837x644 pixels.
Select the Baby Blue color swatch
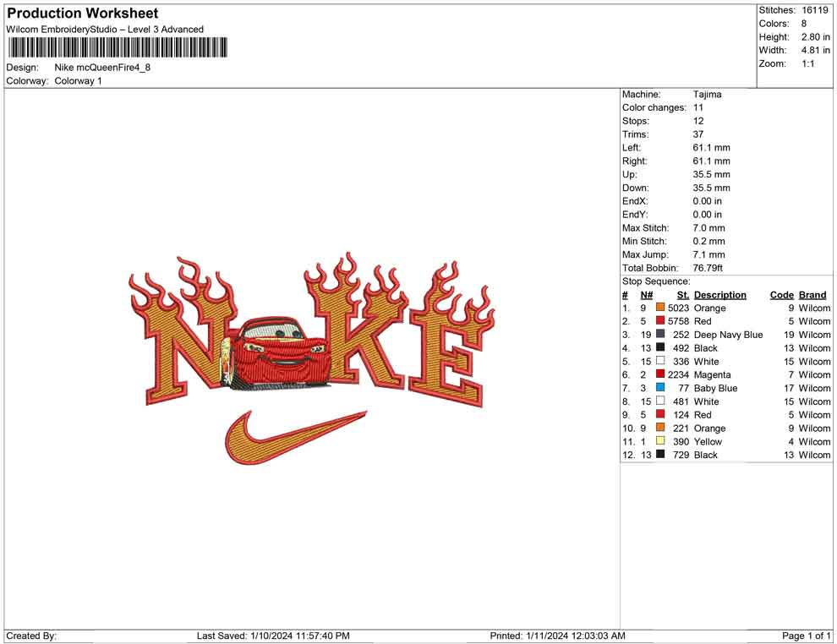(660, 388)
